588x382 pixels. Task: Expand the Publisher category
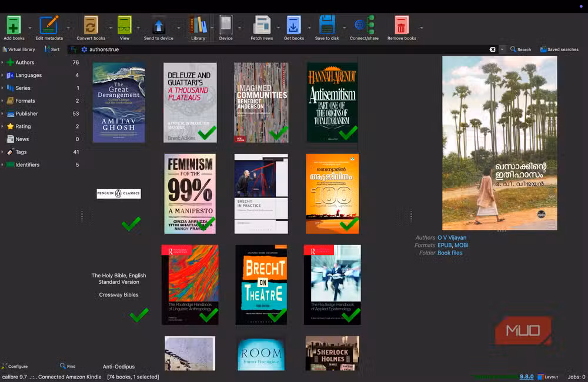click(x=2, y=113)
